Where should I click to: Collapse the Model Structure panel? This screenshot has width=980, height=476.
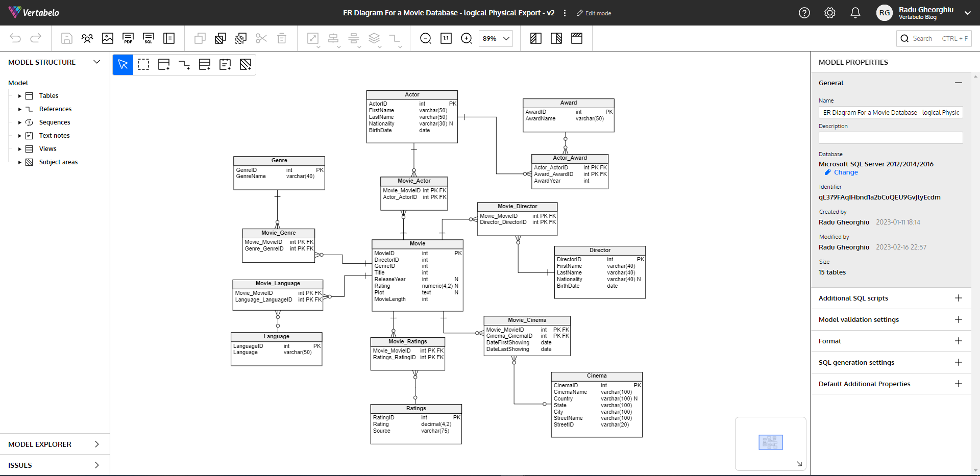pyautogui.click(x=97, y=62)
